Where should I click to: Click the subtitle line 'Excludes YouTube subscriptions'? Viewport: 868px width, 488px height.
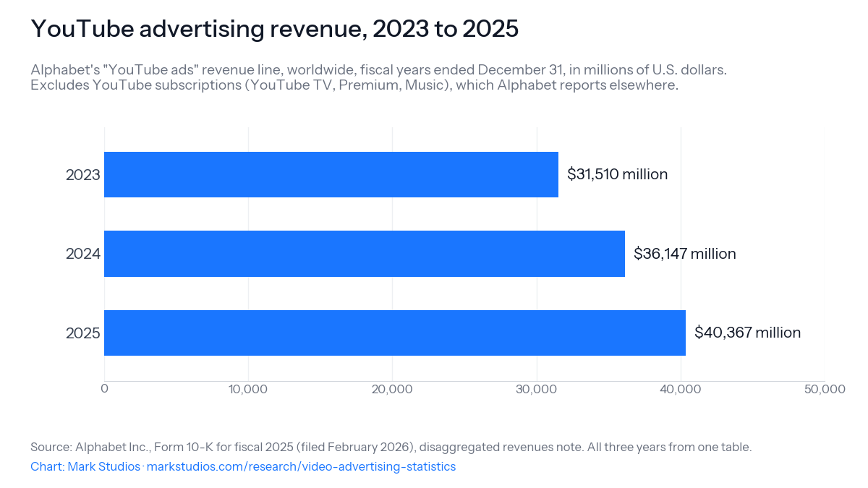point(354,85)
